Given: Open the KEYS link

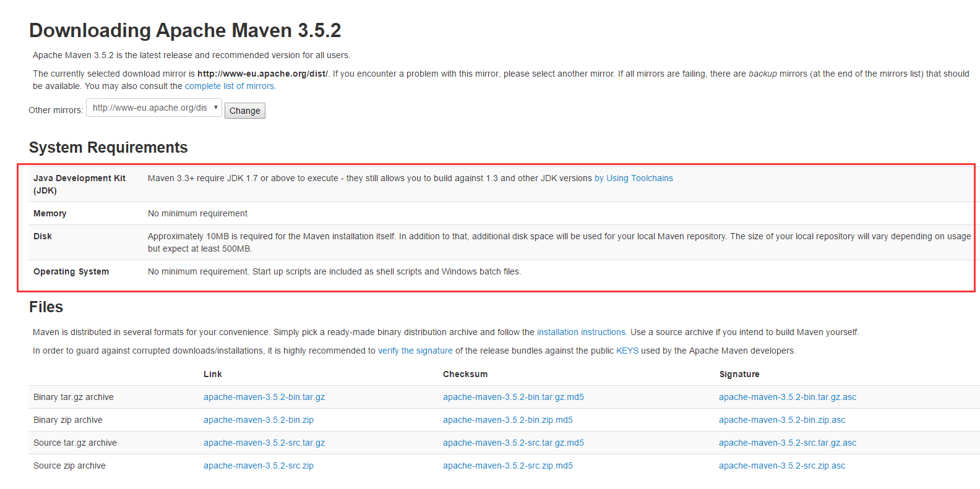Looking at the screenshot, I should coord(627,351).
